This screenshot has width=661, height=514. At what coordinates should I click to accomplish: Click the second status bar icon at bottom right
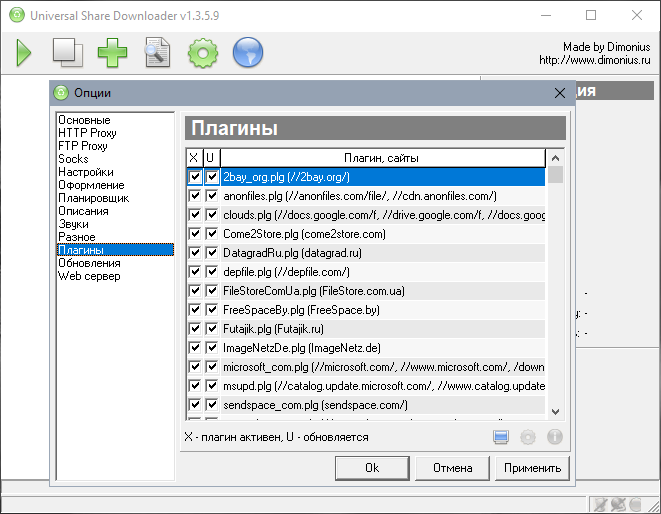pyautogui.click(x=618, y=504)
